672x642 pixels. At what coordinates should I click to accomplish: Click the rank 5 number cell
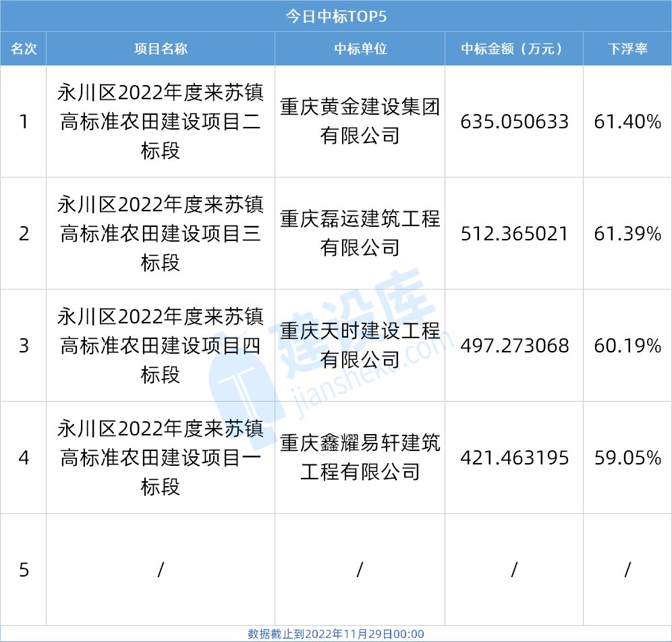[24, 570]
